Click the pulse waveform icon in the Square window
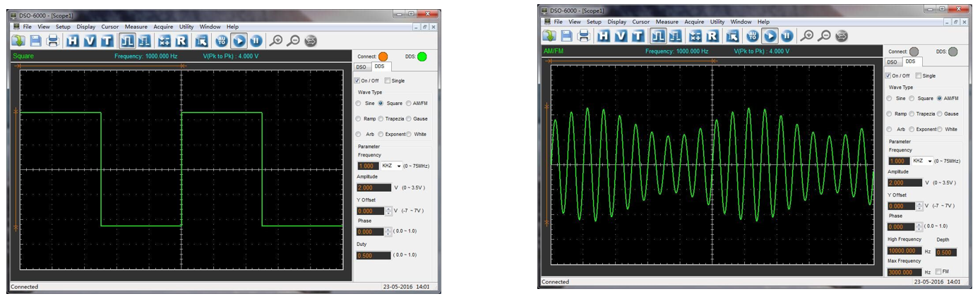Image resolution: width=980 pixels, height=301 pixels. coord(127,41)
